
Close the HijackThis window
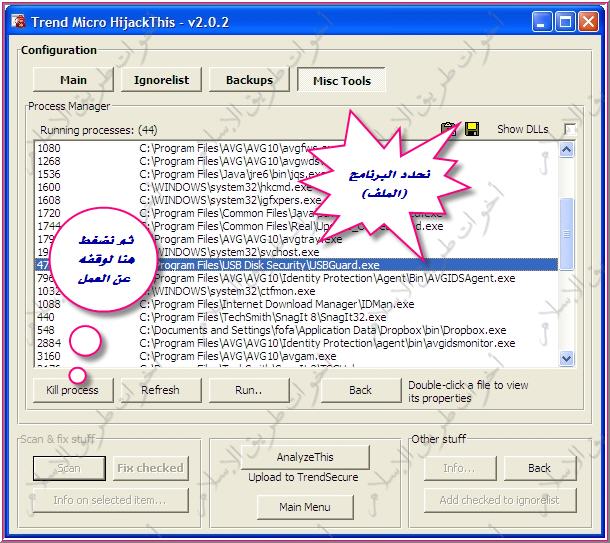[588, 21]
